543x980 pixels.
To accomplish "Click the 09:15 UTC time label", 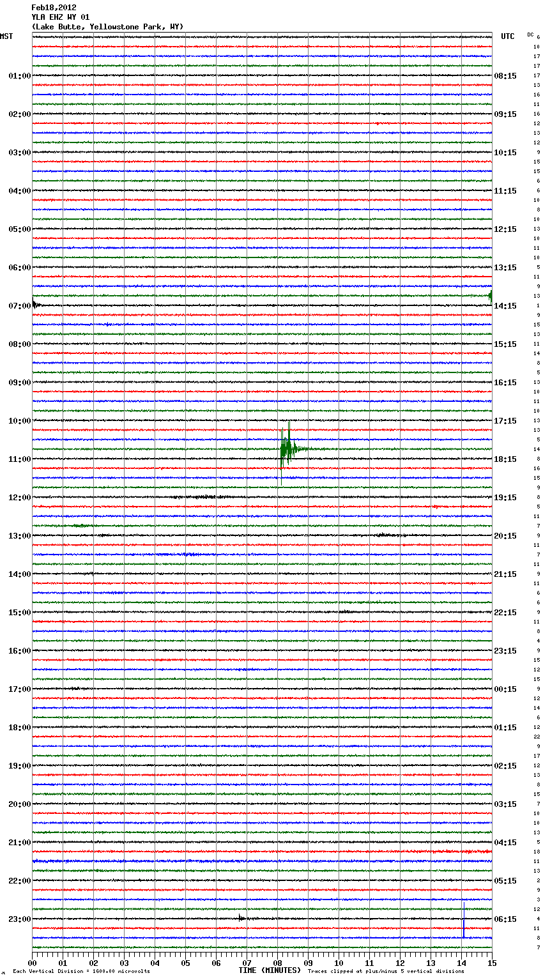I will click(505, 114).
